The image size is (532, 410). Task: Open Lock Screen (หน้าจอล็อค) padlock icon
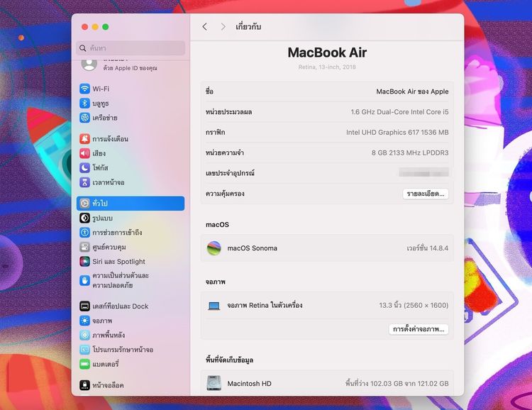(84, 385)
